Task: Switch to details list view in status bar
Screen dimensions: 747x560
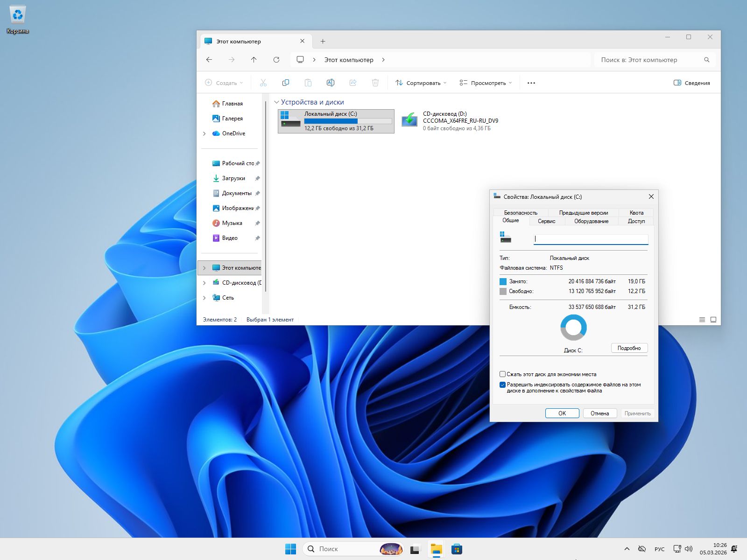Action: tap(702, 320)
